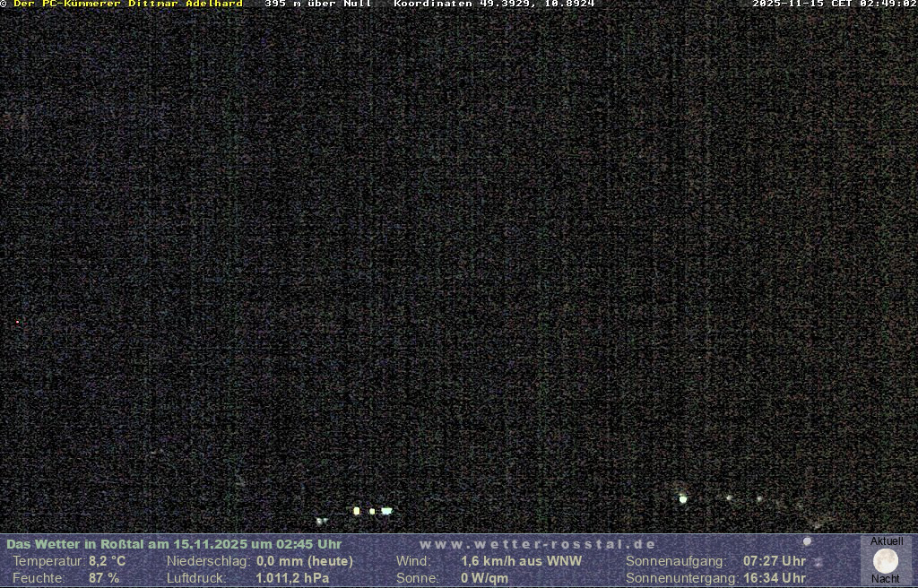The width and height of the screenshot is (918, 588).
Task: Click the moon phase icon
Action: coord(886,561)
